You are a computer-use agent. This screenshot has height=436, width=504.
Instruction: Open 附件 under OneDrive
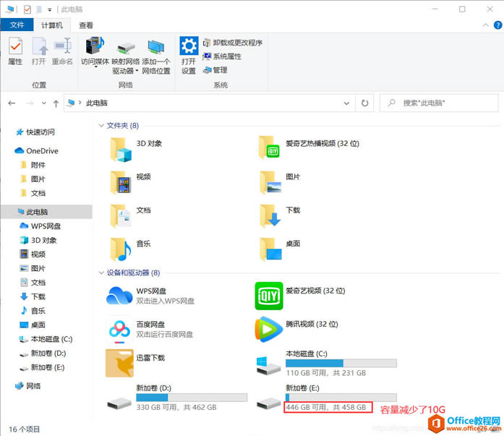click(33, 165)
